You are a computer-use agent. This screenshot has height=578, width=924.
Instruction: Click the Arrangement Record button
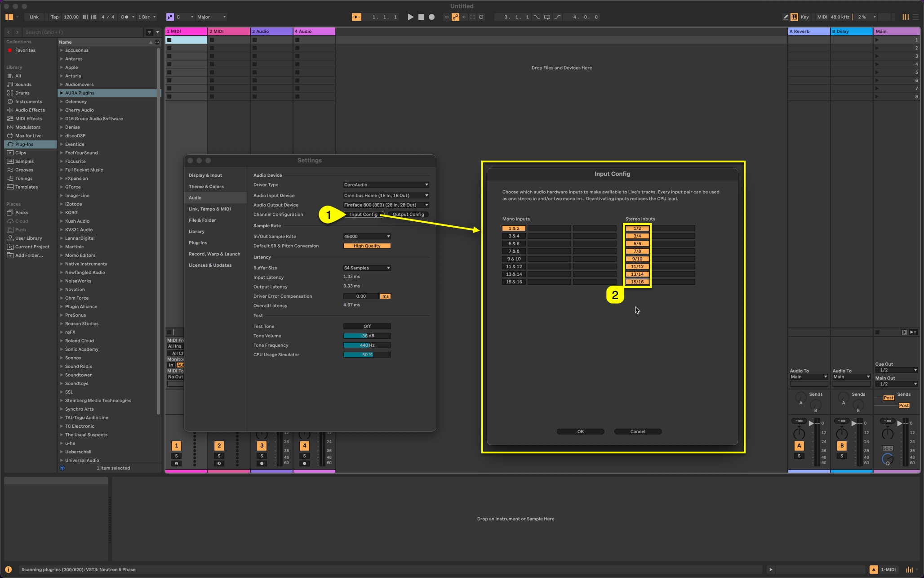pyautogui.click(x=431, y=17)
